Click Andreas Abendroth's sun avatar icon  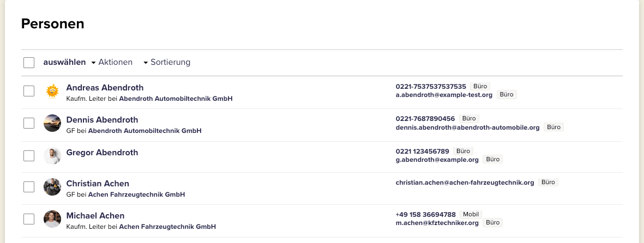[x=52, y=91]
